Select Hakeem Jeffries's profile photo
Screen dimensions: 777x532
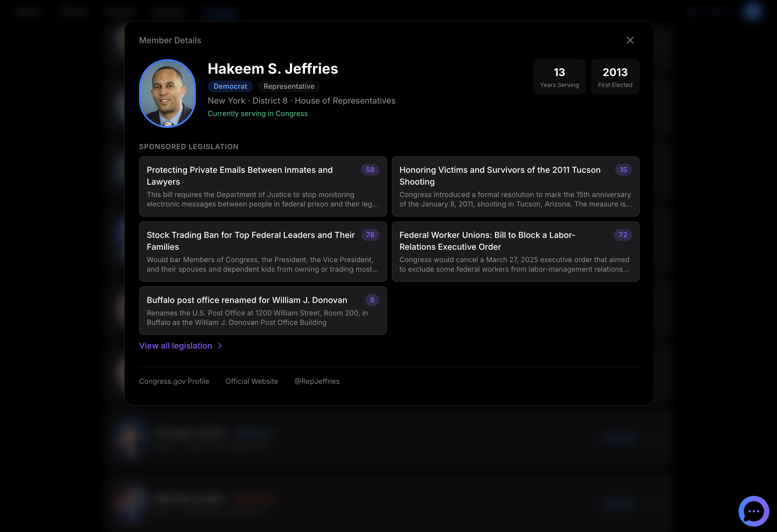(x=167, y=93)
